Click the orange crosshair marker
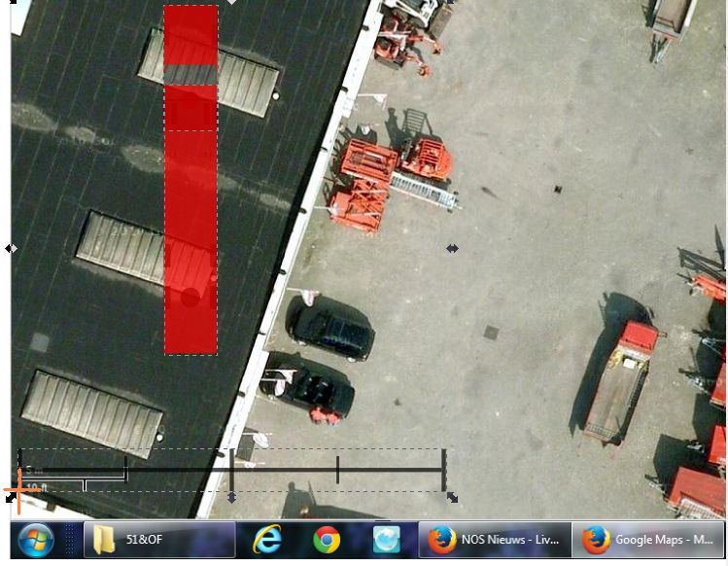728x566 pixels. pos(20,490)
